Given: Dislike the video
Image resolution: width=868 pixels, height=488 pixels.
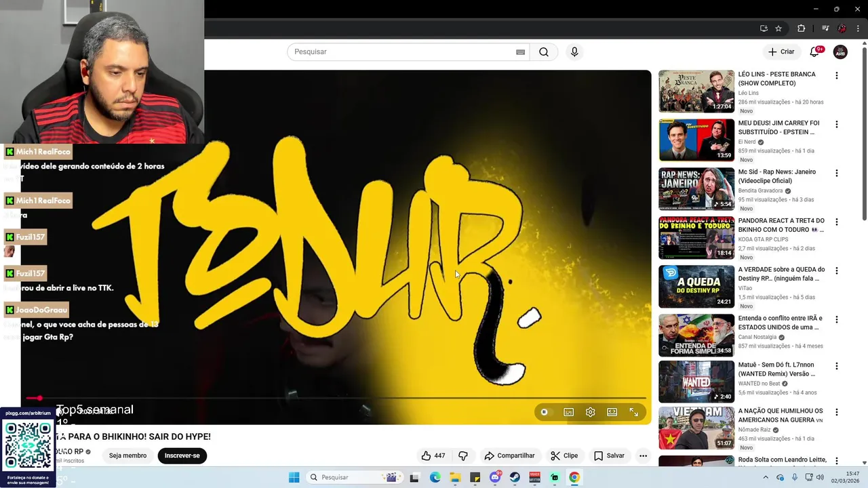Looking at the screenshot, I should click(463, 455).
